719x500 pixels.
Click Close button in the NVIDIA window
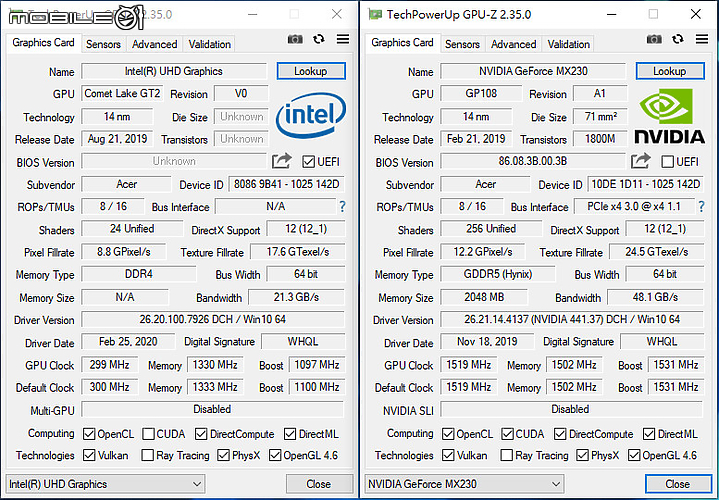678,484
